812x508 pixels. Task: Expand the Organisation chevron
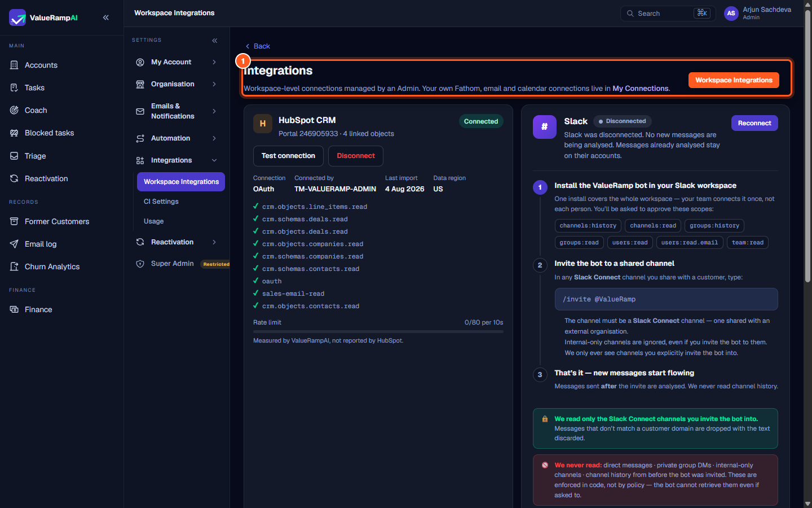pyautogui.click(x=214, y=84)
